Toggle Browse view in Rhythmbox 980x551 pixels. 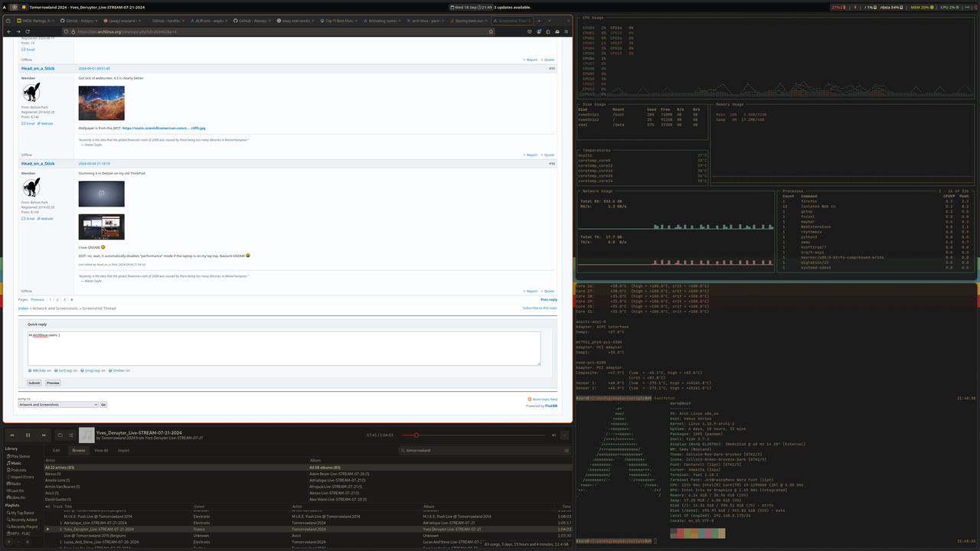[x=78, y=451]
